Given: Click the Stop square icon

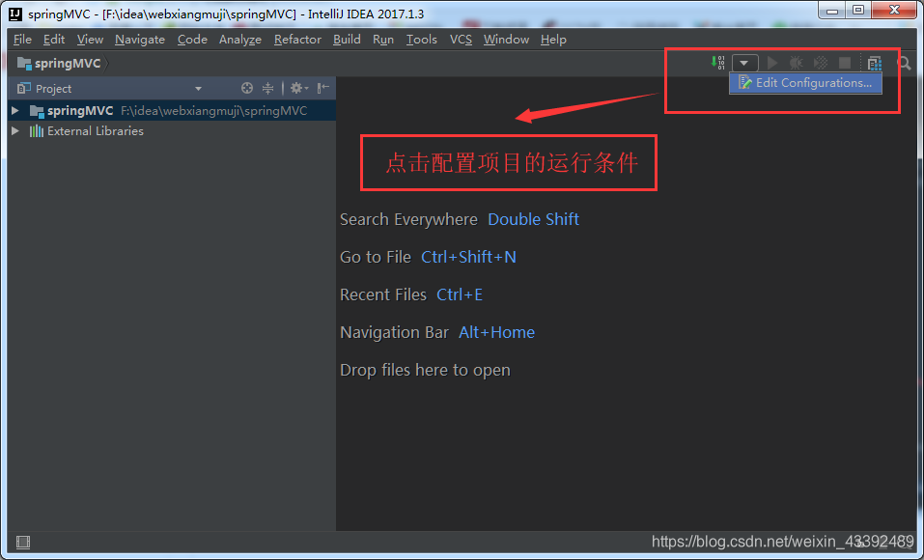Looking at the screenshot, I should point(845,63).
